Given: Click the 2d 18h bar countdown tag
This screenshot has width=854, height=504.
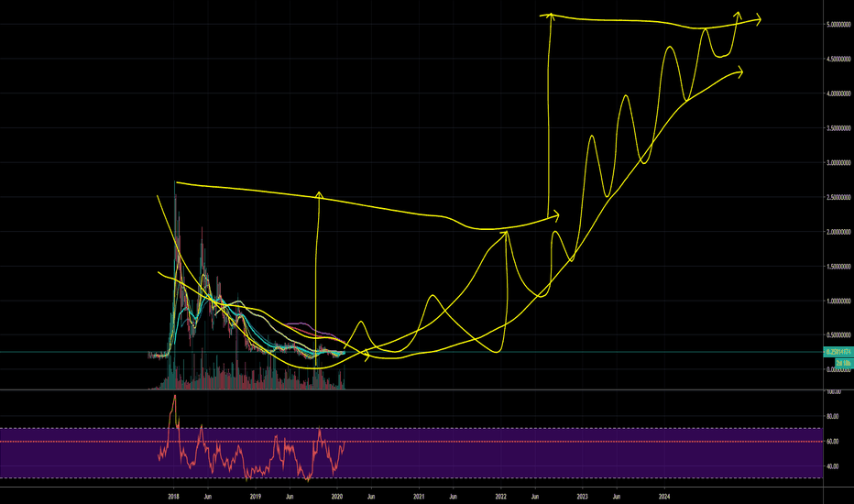Looking at the screenshot, I should 843,362.
